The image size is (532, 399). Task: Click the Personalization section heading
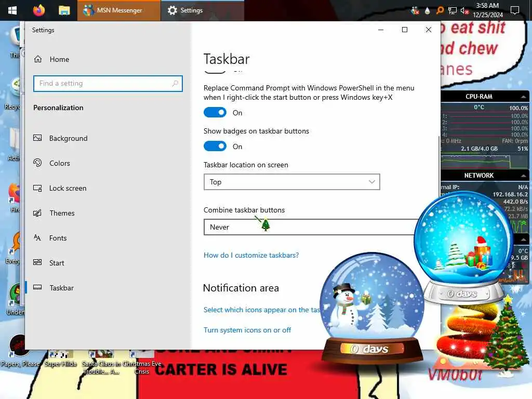[x=58, y=108]
